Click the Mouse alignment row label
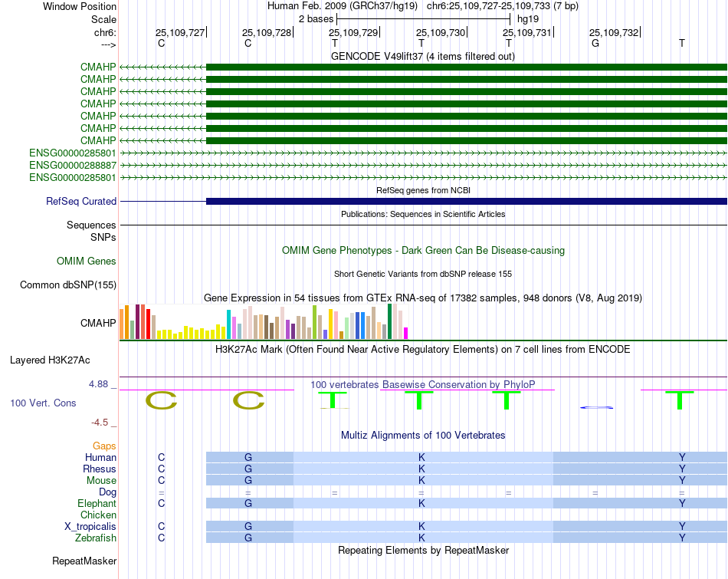This screenshot has height=579, width=728. (x=101, y=481)
